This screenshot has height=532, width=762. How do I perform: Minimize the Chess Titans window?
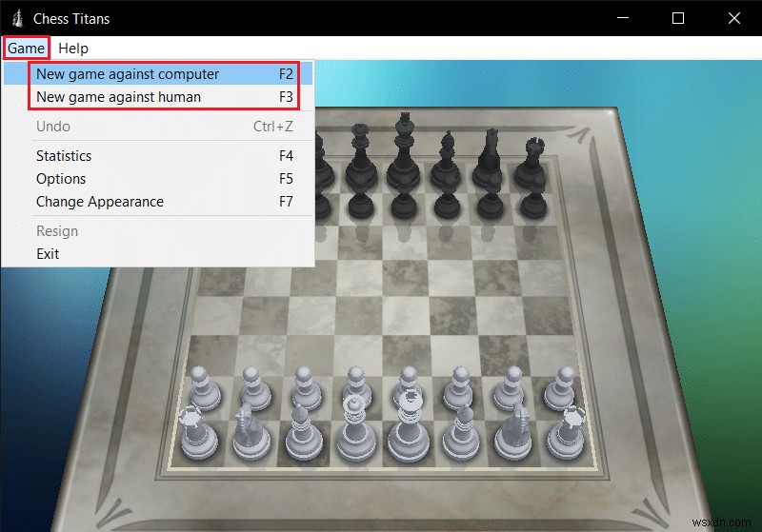point(623,18)
